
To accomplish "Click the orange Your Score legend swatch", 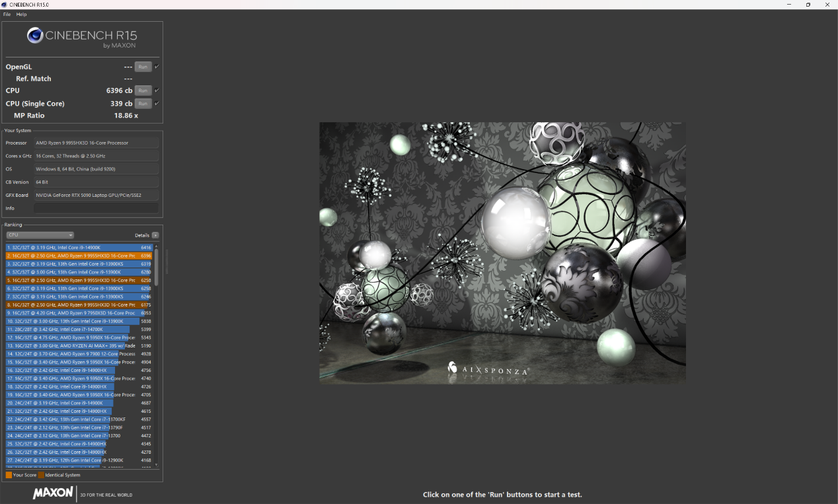I will 9,475.
